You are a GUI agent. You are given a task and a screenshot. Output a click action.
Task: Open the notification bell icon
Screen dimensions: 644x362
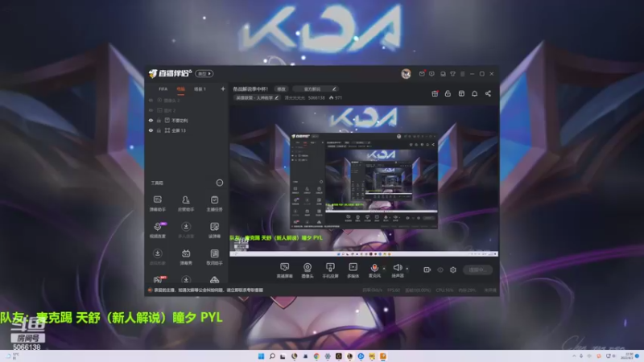click(474, 93)
